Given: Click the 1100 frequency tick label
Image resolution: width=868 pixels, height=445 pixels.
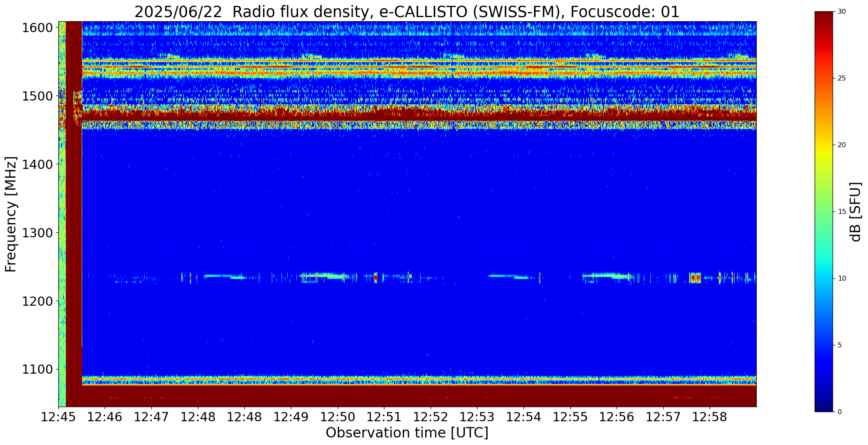Looking at the screenshot, I should (x=38, y=370).
